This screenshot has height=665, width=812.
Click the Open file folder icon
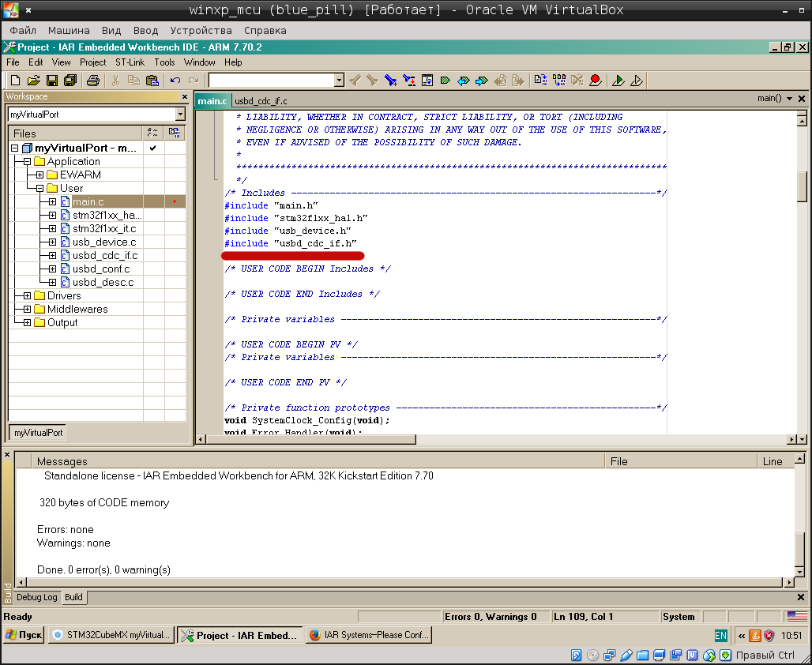point(34,81)
